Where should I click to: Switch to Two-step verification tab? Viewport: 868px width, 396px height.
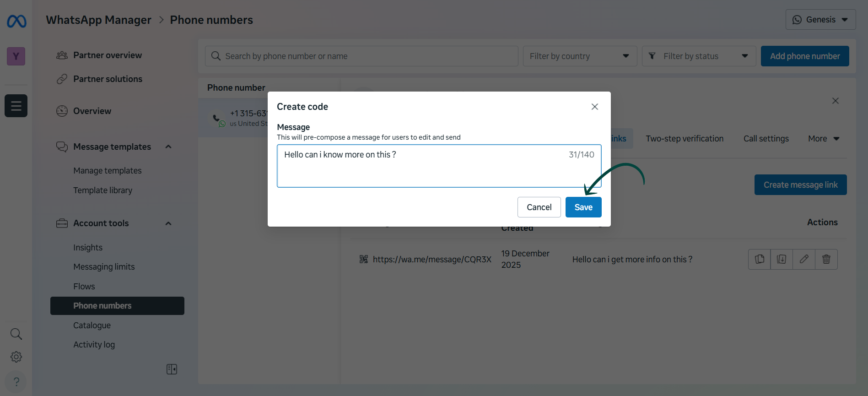(685, 139)
